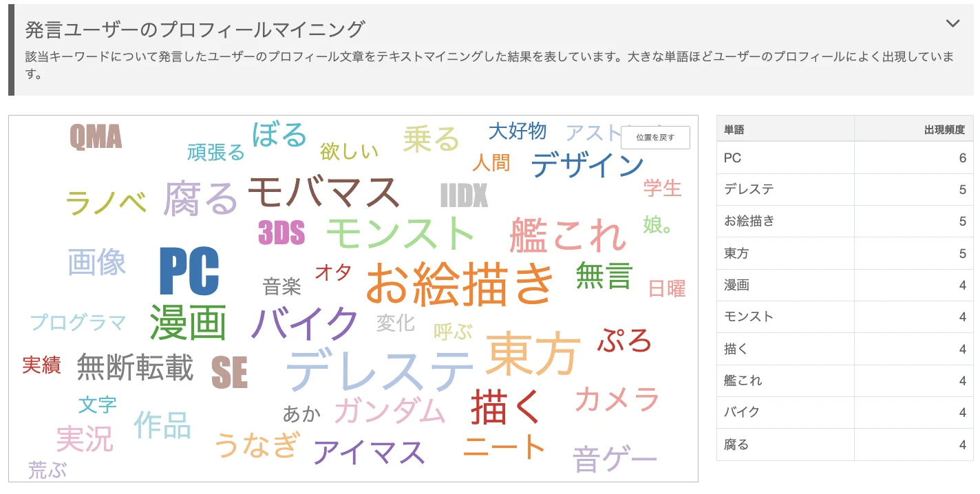Click the purple アイマス word in cloud
Image resolution: width=980 pixels, height=494 pixels.
point(368,451)
